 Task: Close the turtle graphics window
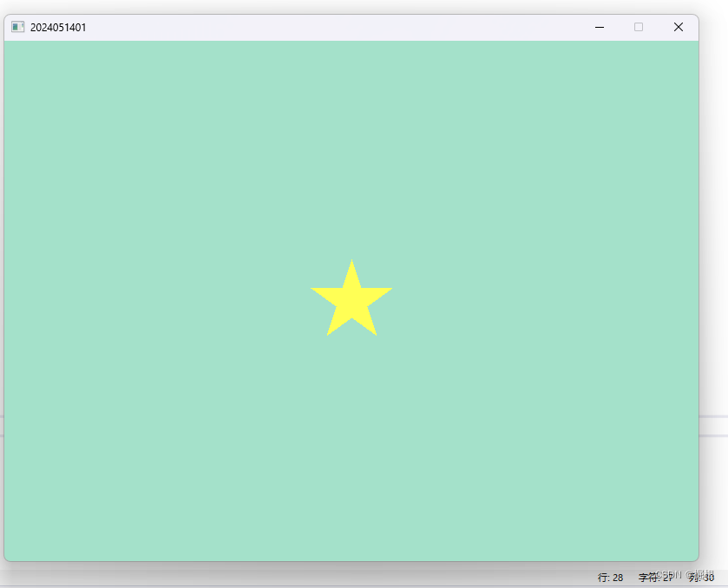[679, 27]
